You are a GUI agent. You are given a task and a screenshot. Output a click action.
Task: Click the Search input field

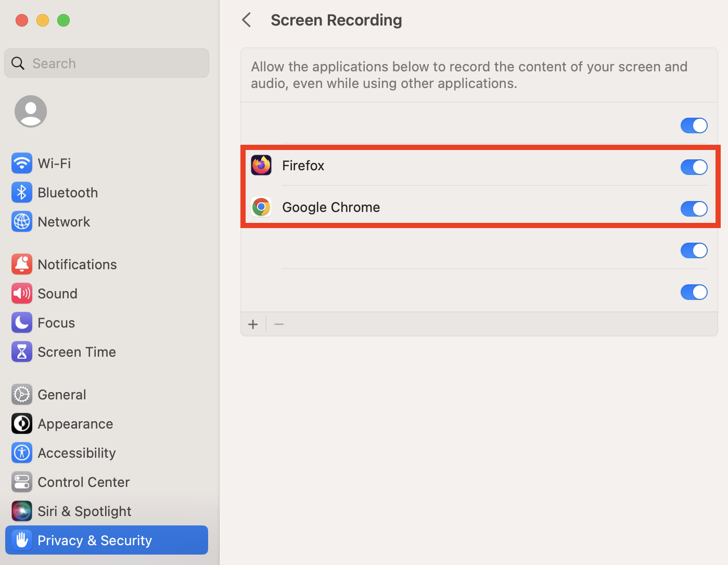tap(107, 64)
